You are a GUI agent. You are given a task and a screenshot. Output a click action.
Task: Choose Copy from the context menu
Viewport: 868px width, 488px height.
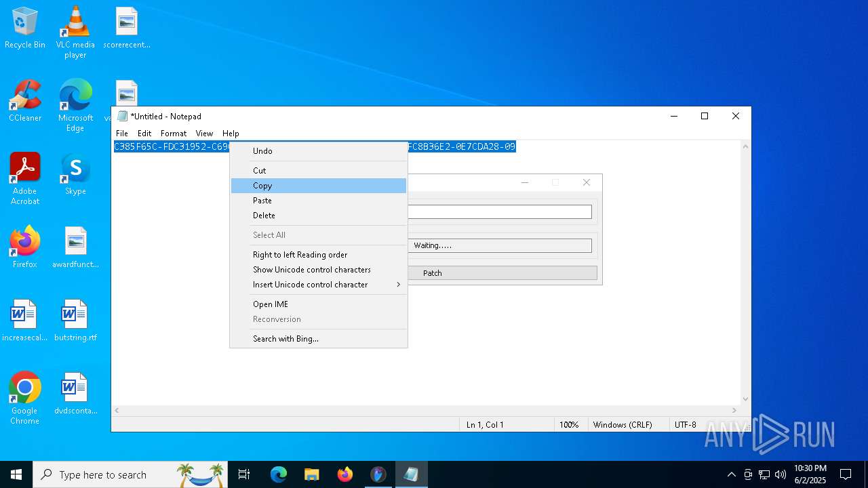point(319,186)
